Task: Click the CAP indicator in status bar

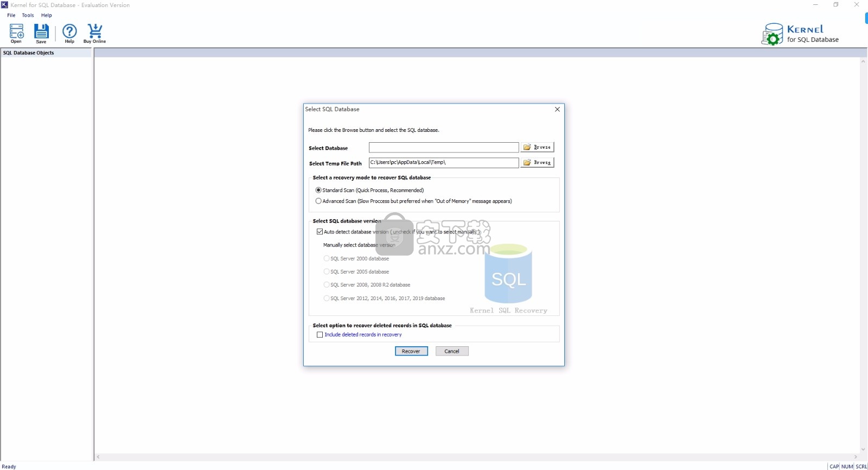Action: click(x=834, y=467)
